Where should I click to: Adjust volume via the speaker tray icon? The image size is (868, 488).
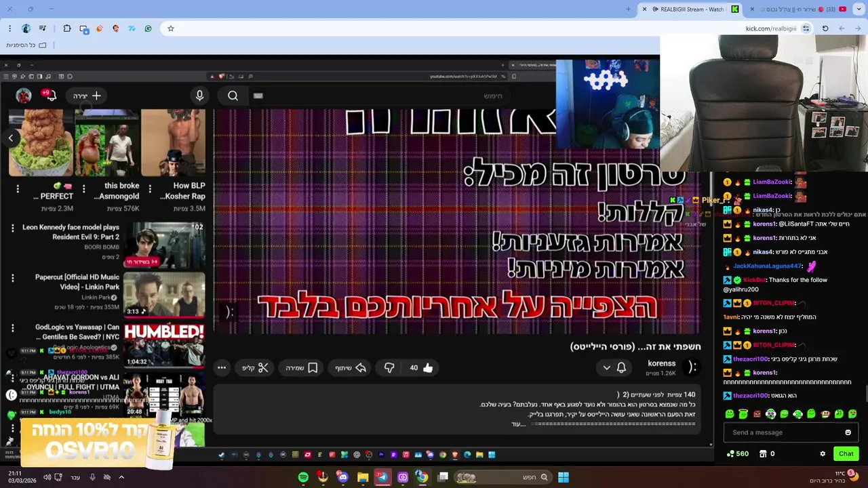coord(47,477)
